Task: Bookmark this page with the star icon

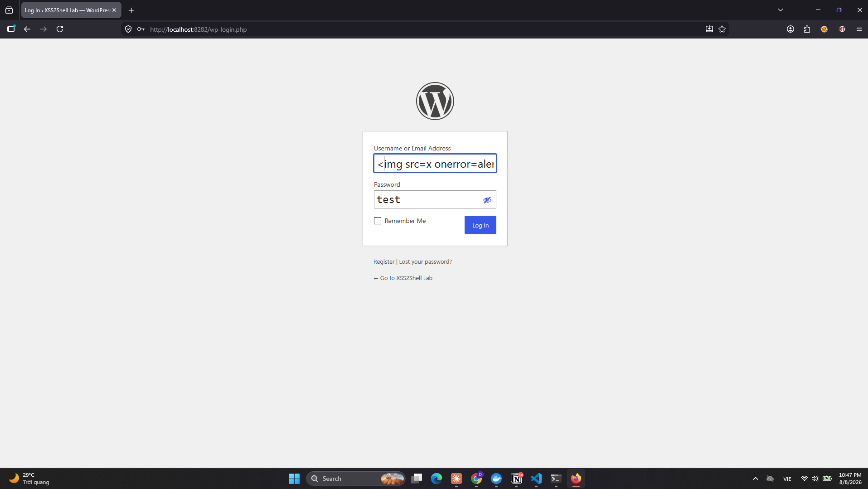Action: [x=722, y=29]
